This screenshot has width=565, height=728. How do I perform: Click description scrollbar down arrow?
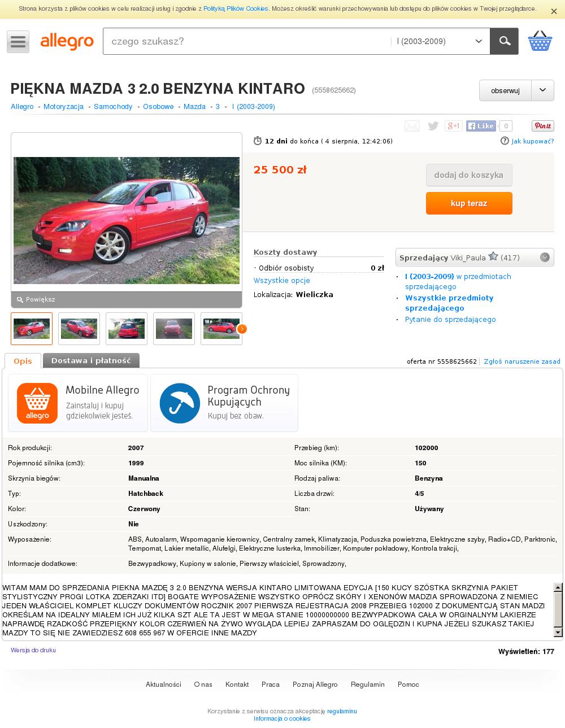558,633
